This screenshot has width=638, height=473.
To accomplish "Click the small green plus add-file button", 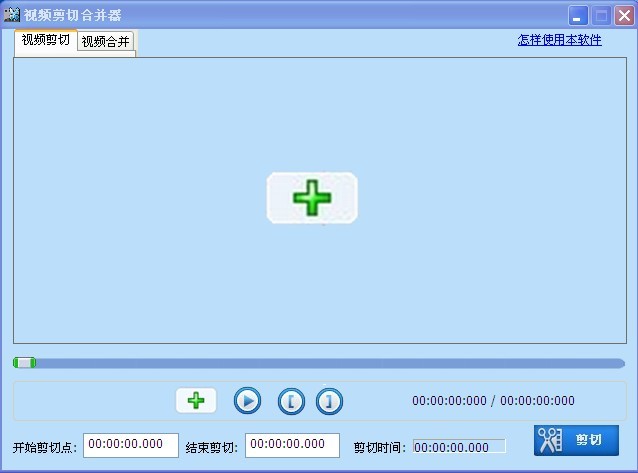I will click(196, 401).
